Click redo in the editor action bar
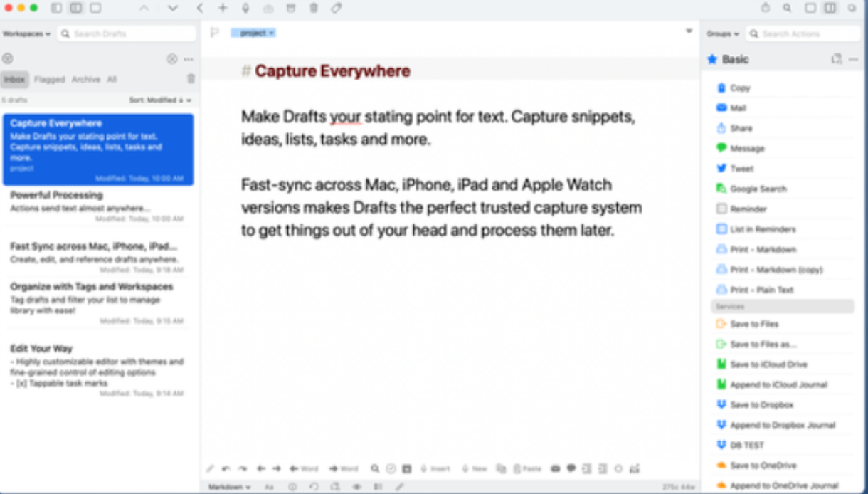 (x=243, y=468)
